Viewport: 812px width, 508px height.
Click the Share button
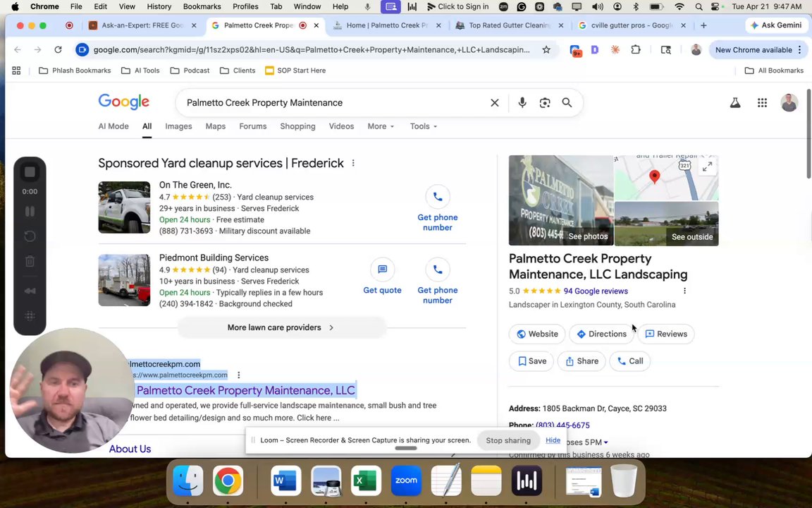click(582, 361)
